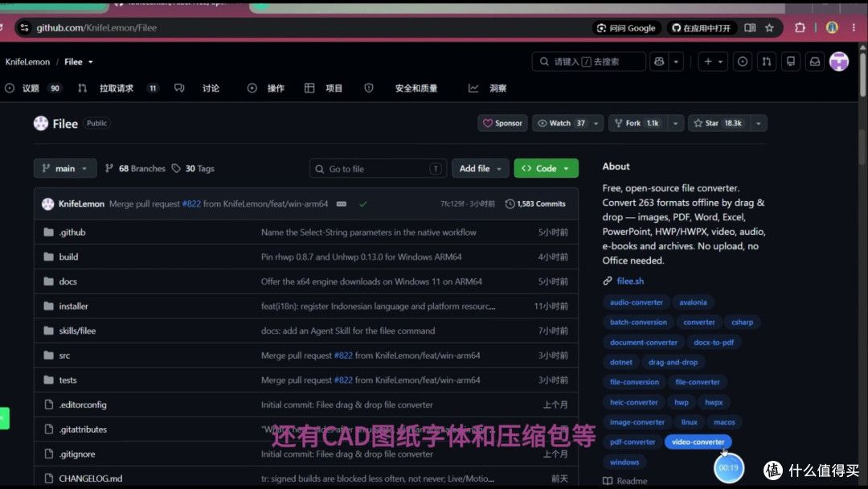Open the green Code dropdown
This screenshot has height=489, width=868.
pyautogui.click(x=546, y=168)
